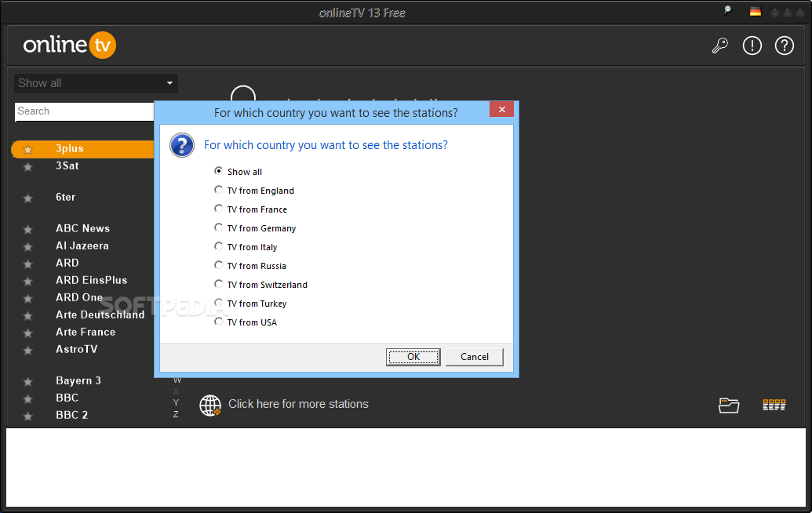Image resolution: width=812 pixels, height=513 pixels.
Task: Click the magnifier icon in title bar
Action: 727,10
